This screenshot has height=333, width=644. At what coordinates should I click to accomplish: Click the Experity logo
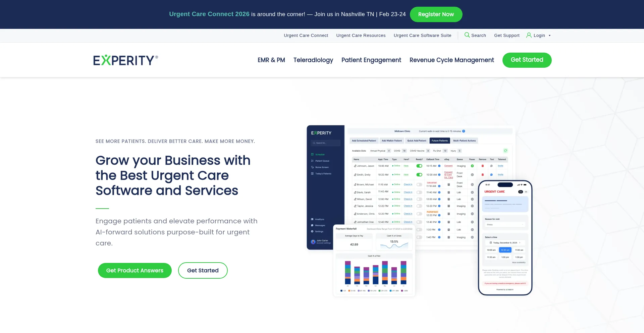point(125,60)
